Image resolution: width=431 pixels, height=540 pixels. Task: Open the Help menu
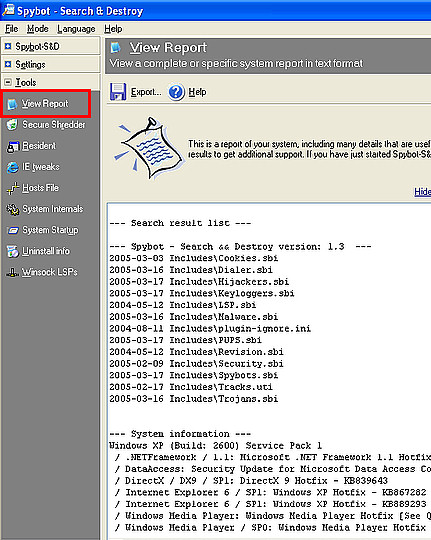tap(113, 29)
